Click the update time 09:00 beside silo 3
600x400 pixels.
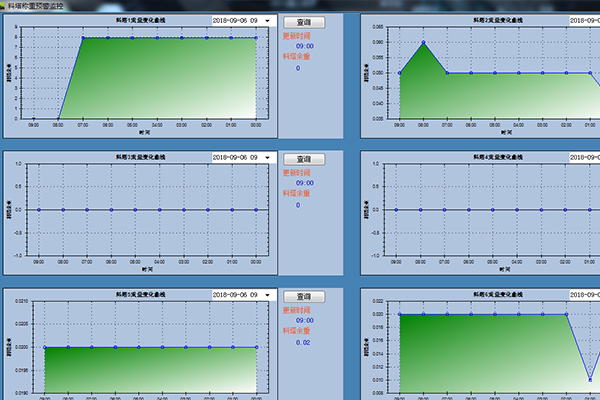305,183
